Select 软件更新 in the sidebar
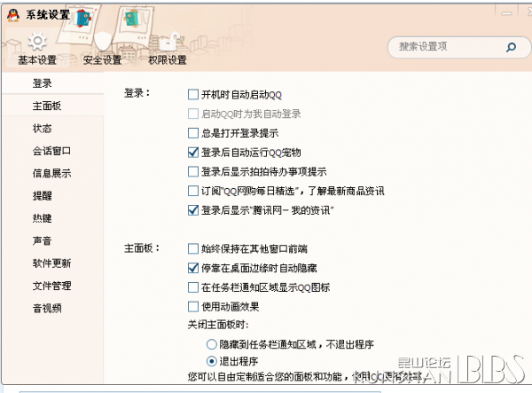The image size is (532, 393). [x=51, y=263]
